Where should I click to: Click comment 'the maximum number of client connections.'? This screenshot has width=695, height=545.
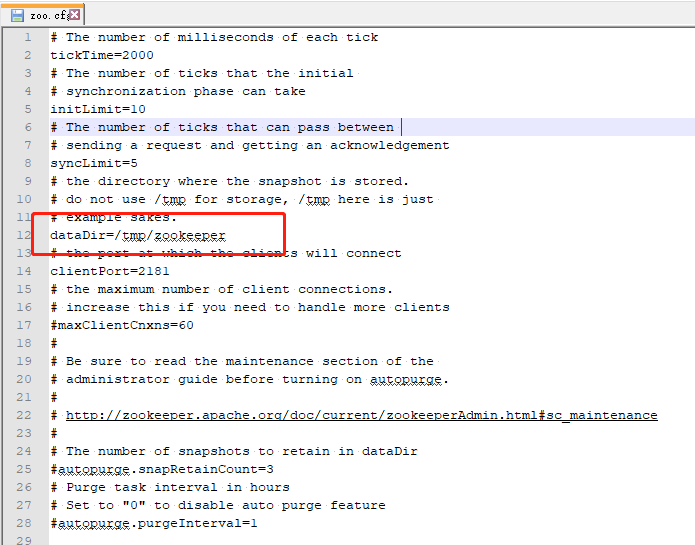click(229, 289)
